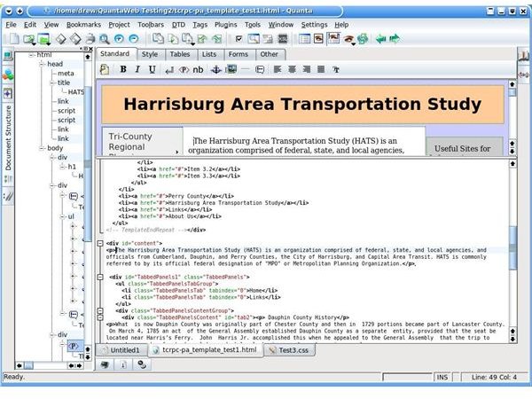Switch to the Lists toolbar tab
The height and width of the screenshot is (399, 532).
[x=209, y=54]
